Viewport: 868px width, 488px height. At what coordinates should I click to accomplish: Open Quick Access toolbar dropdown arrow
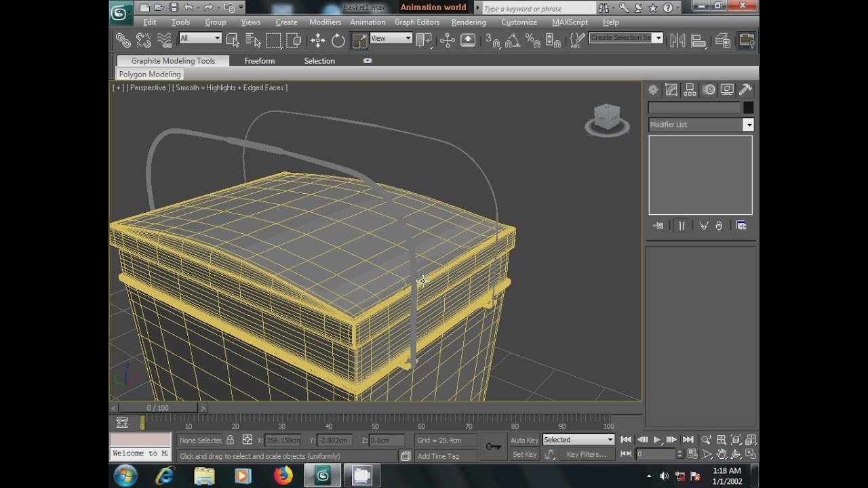[240, 8]
